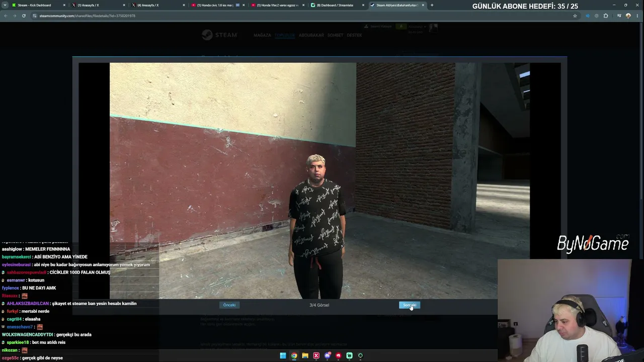Close the Dashboard / Streamlabs tab
644x362 pixels.
[x=363, y=5]
